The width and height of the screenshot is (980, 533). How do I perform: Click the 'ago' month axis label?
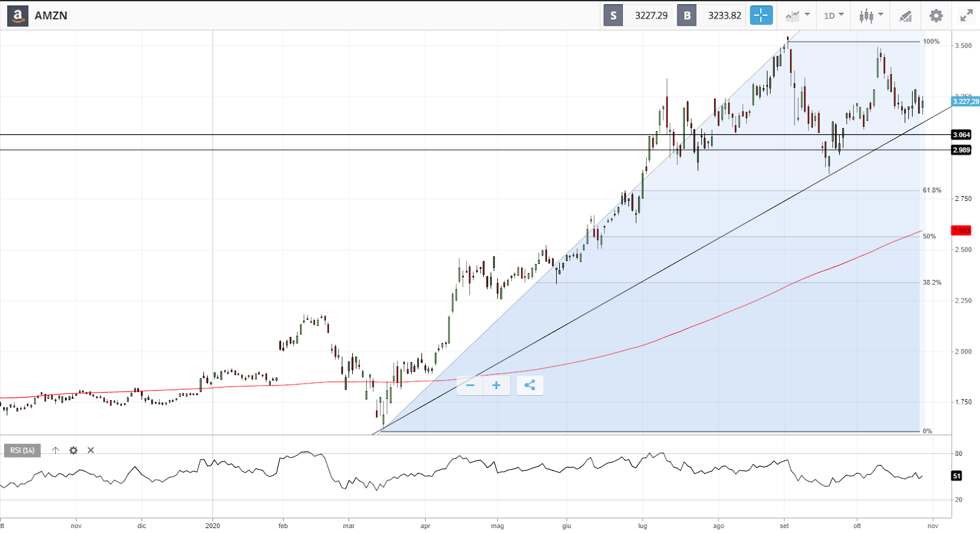[x=718, y=526]
